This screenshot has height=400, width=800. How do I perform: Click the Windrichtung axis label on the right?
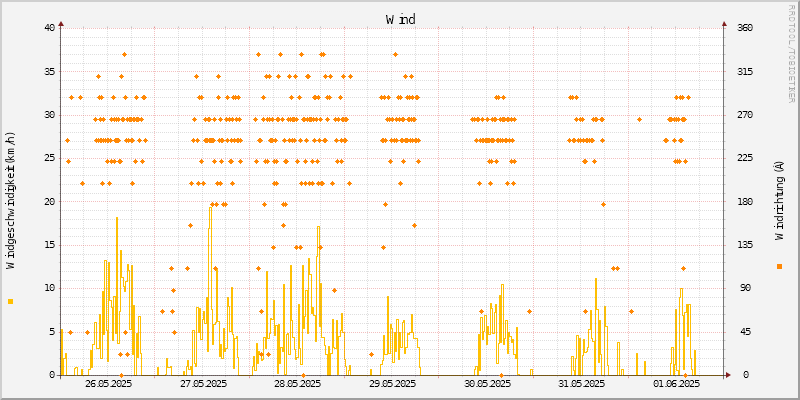point(779,200)
